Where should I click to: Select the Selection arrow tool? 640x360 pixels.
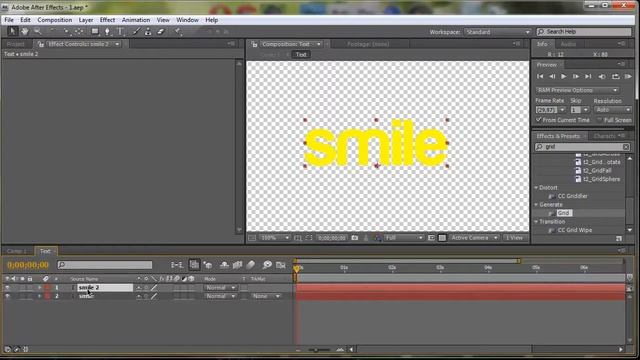[12, 31]
